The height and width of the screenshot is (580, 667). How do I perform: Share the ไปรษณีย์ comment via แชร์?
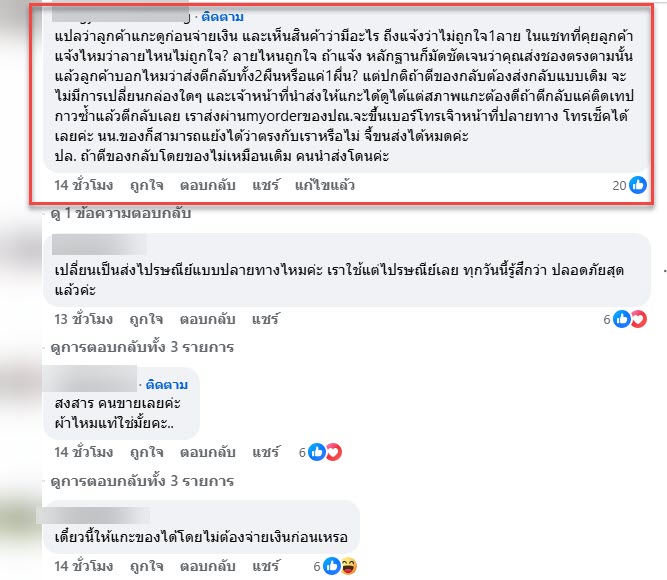265,319
